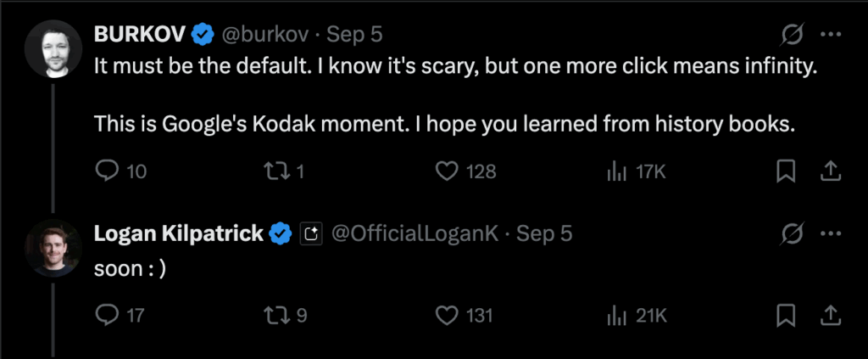Screen dimensions: 868x359
Task: Open the @burkov handle link
Action: coord(267,35)
